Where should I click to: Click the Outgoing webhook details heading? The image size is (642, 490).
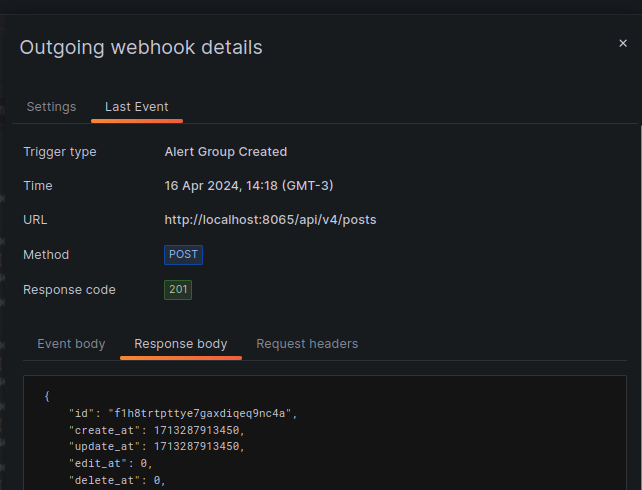tap(141, 47)
